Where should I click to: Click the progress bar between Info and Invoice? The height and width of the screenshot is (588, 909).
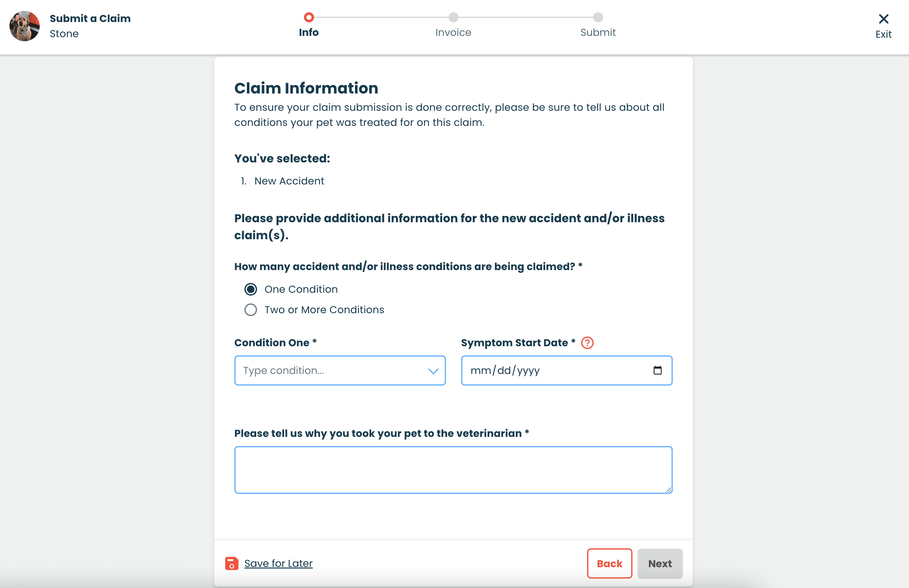[381, 17]
